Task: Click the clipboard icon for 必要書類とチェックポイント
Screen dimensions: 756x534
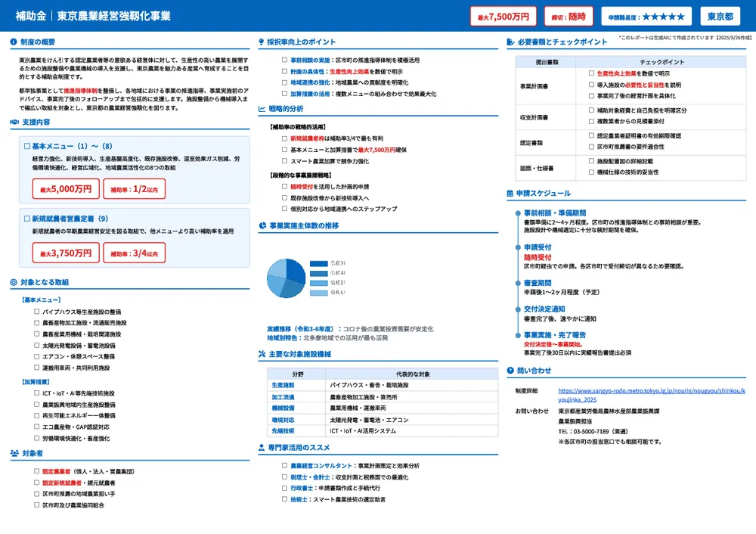Action: click(511, 41)
